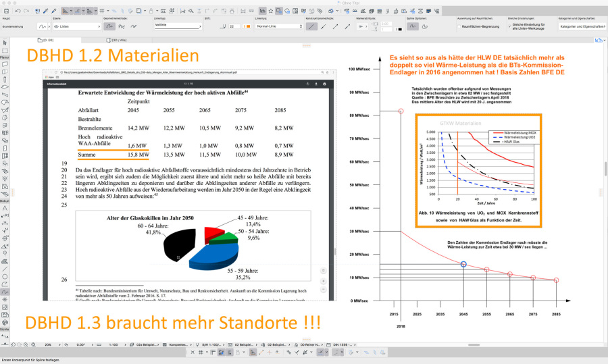Select the Arrow tool in the toolbox

[5, 43]
